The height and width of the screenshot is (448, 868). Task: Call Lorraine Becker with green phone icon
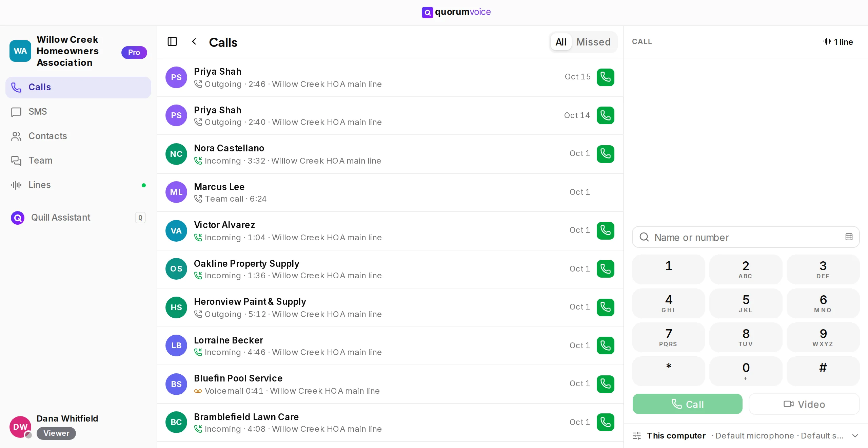coord(606,346)
